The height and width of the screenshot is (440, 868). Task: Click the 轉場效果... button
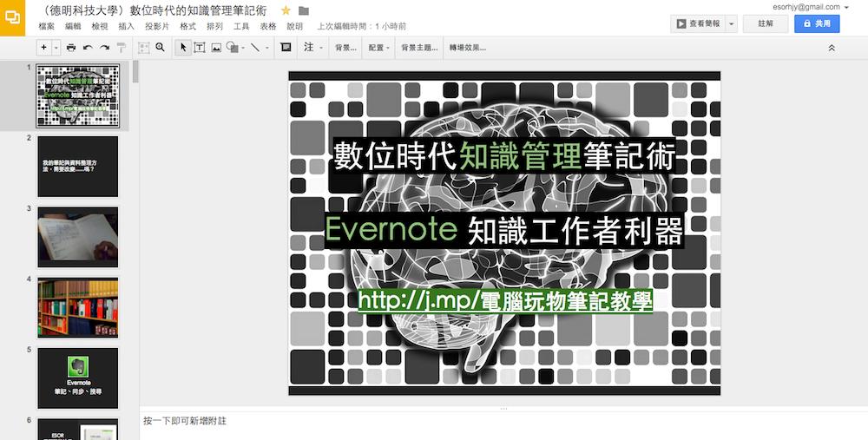click(468, 48)
